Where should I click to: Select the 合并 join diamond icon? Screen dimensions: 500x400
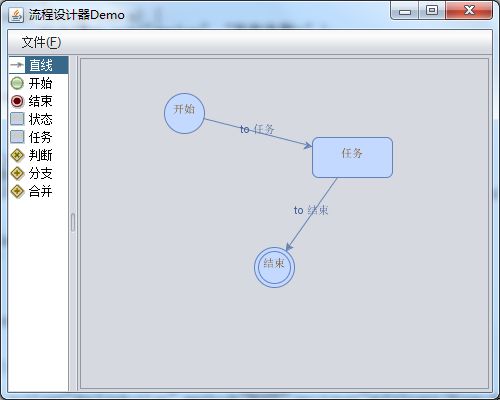click(17, 191)
